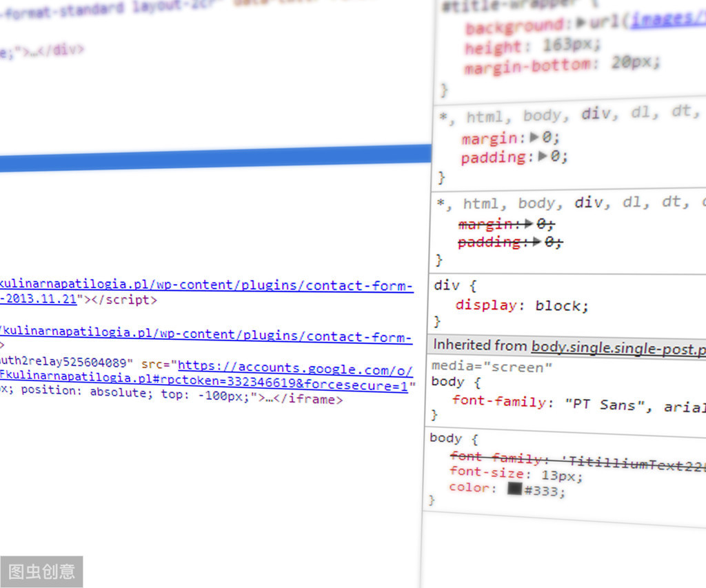The width and height of the screenshot is (706, 588).
Task: Click the selector list above struck-through margin
Action: (572, 203)
